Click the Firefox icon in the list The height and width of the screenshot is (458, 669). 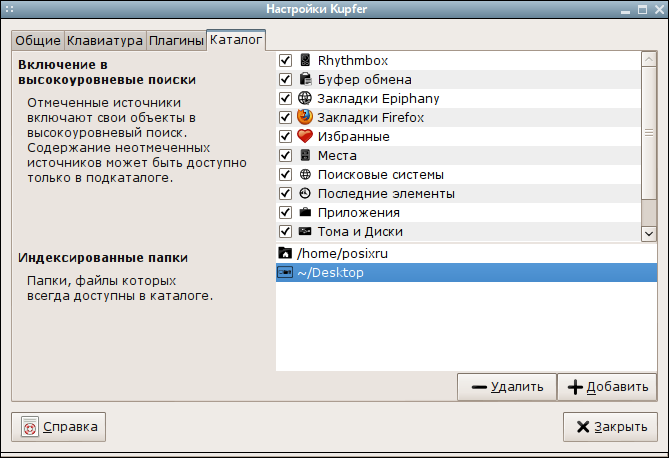click(305, 117)
